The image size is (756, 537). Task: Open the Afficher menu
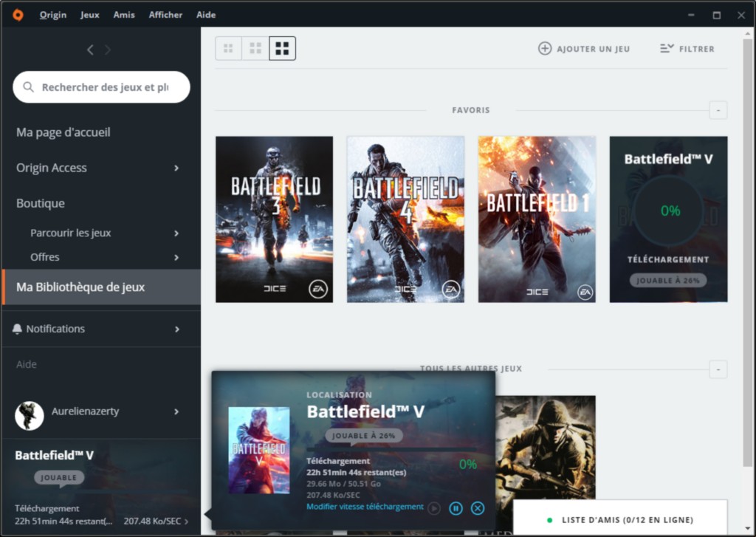[x=165, y=15]
